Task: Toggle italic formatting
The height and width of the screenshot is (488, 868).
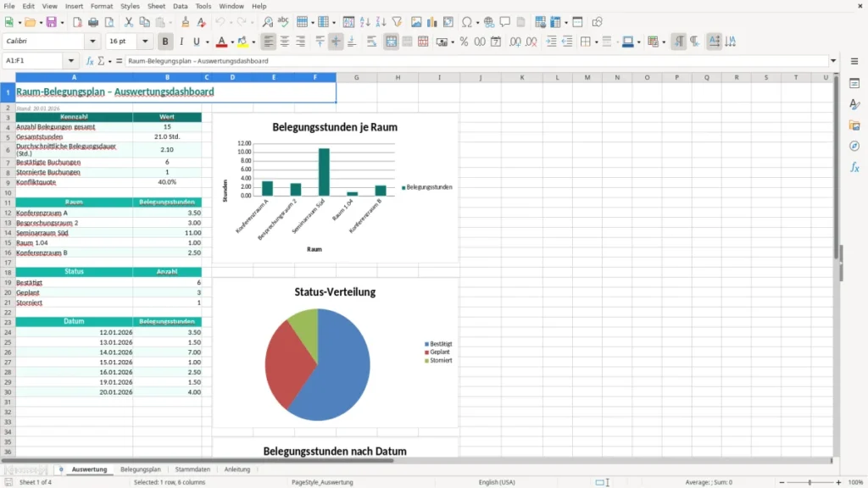Action: (181, 42)
